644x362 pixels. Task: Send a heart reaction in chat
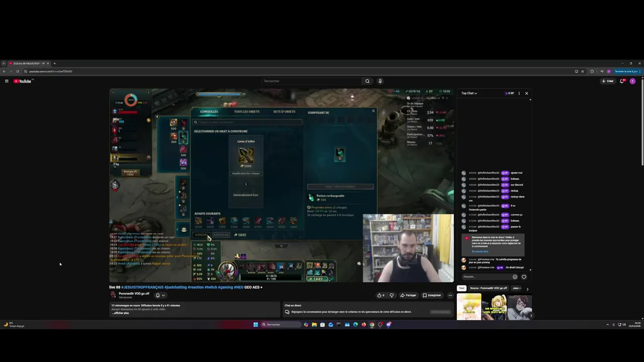coord(524,277)
